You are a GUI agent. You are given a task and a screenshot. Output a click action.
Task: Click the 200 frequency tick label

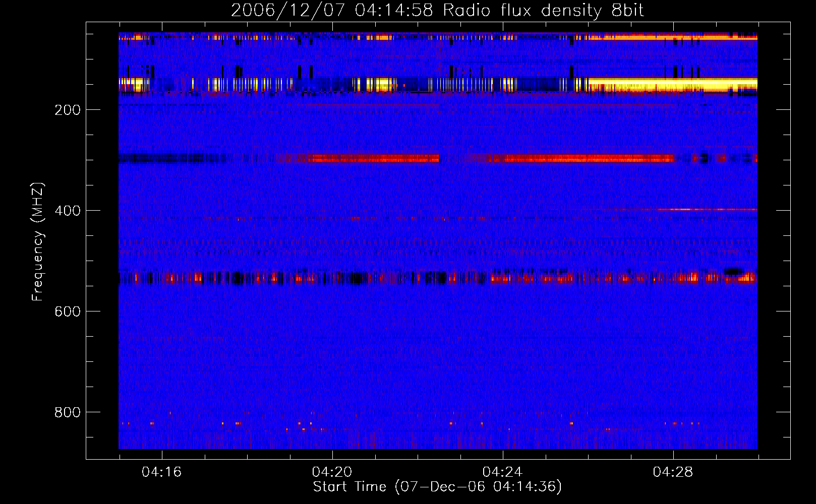tap(68, 110)
